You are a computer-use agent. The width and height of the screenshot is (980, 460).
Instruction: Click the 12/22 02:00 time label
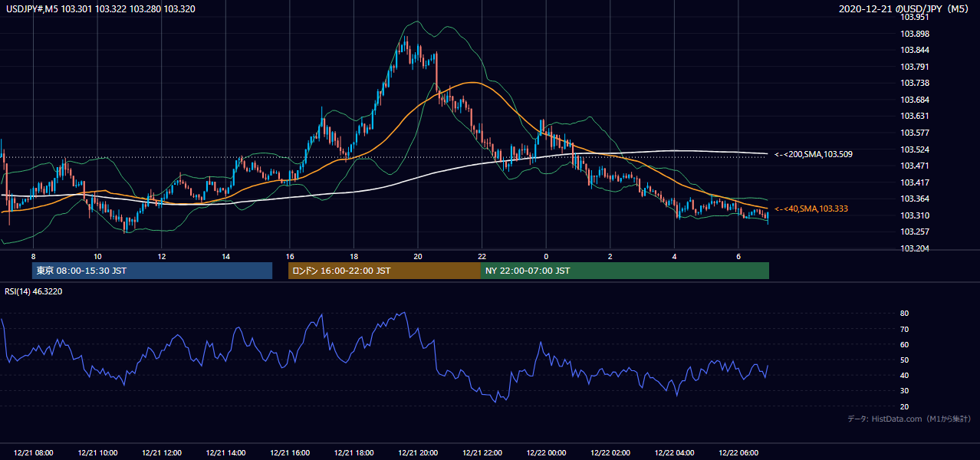610,453
